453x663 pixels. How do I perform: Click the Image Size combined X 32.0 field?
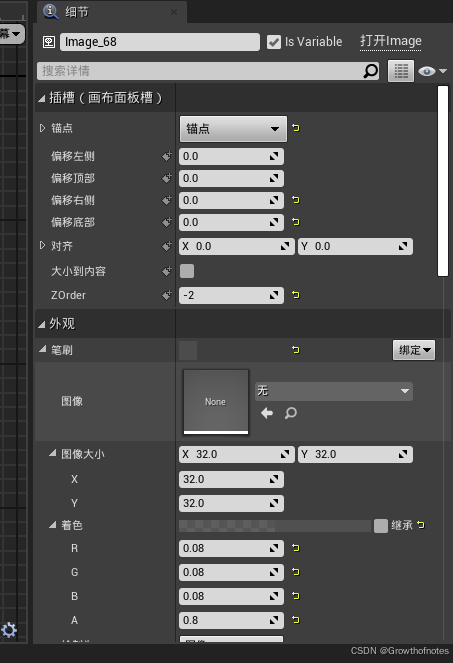pos(237,454)
